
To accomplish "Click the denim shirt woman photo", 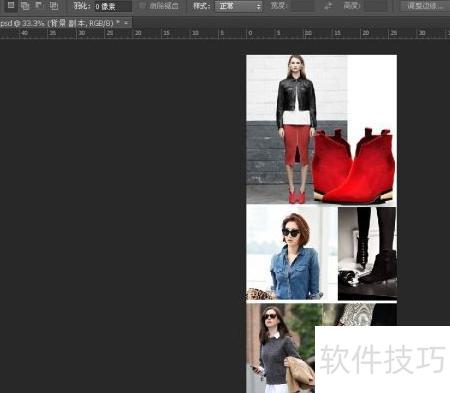I will [292, 253].
